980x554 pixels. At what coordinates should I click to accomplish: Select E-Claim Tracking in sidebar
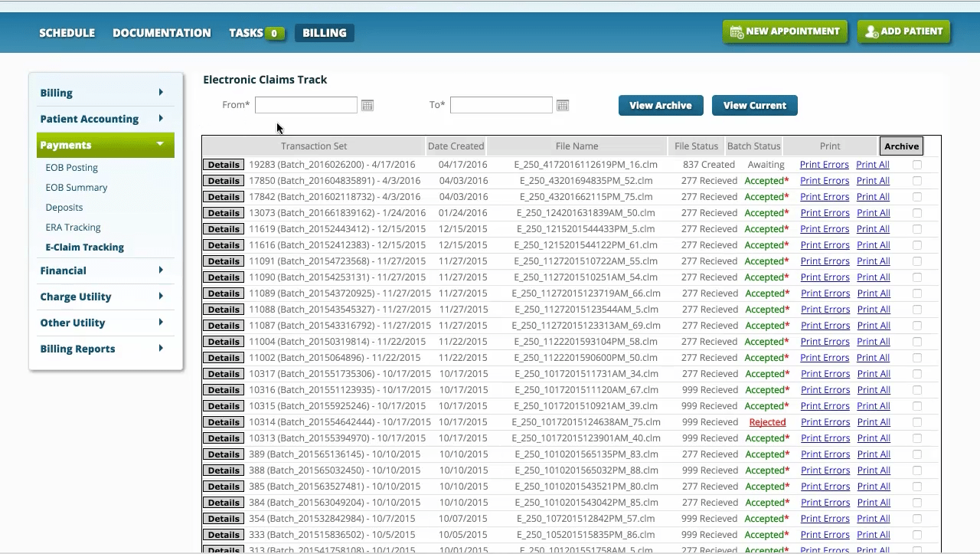pyautogui.click(x=85, y=247)
